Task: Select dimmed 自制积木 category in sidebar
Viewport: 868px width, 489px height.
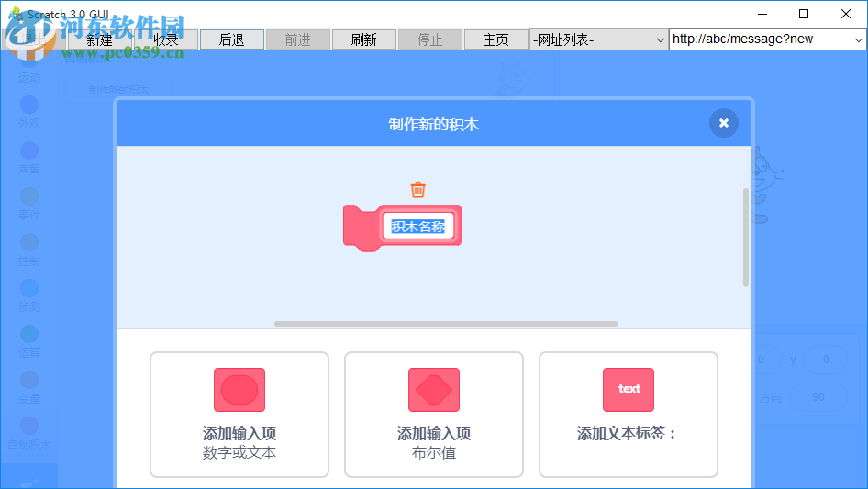Action: coord(28,434)
